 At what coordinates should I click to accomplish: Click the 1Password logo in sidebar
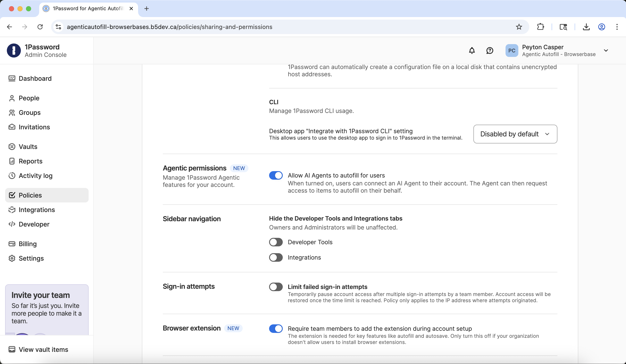pyautogui.click(x=14, y=51)
